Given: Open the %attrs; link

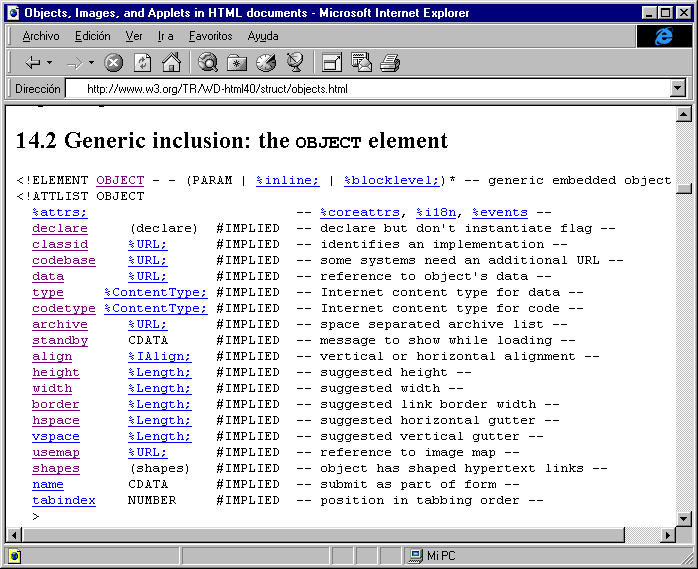Looking at the screenshot, I should [60, 212].
